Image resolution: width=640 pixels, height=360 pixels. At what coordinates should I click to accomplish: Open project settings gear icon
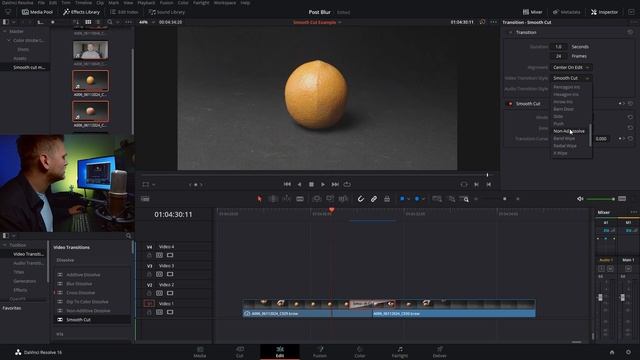pyautogui.click(x=628, y=352)
